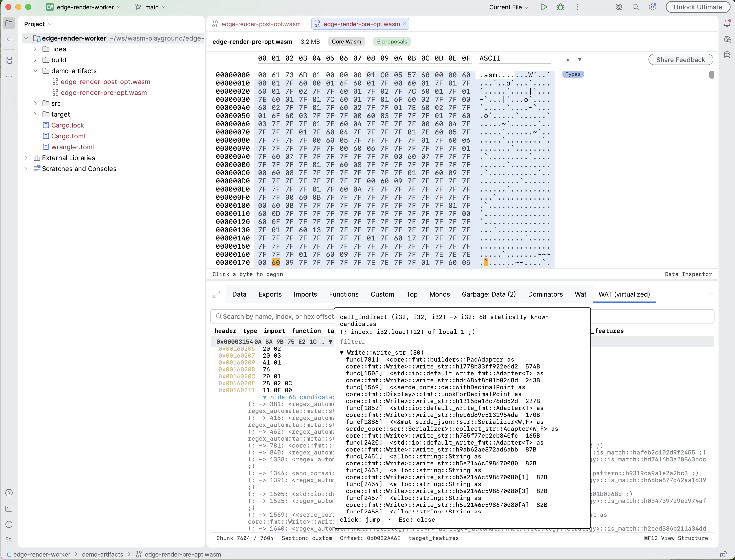Collapse the demo-artifacts folder
This screenshot has height=560, width=735.
[x=35, y=71]
